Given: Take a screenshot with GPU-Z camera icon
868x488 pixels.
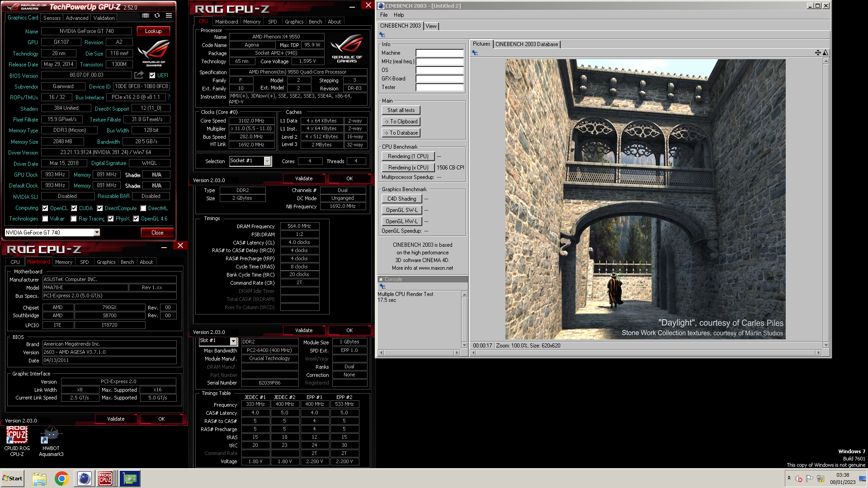Looking at the screenshot, I should (x=146, y=15).
